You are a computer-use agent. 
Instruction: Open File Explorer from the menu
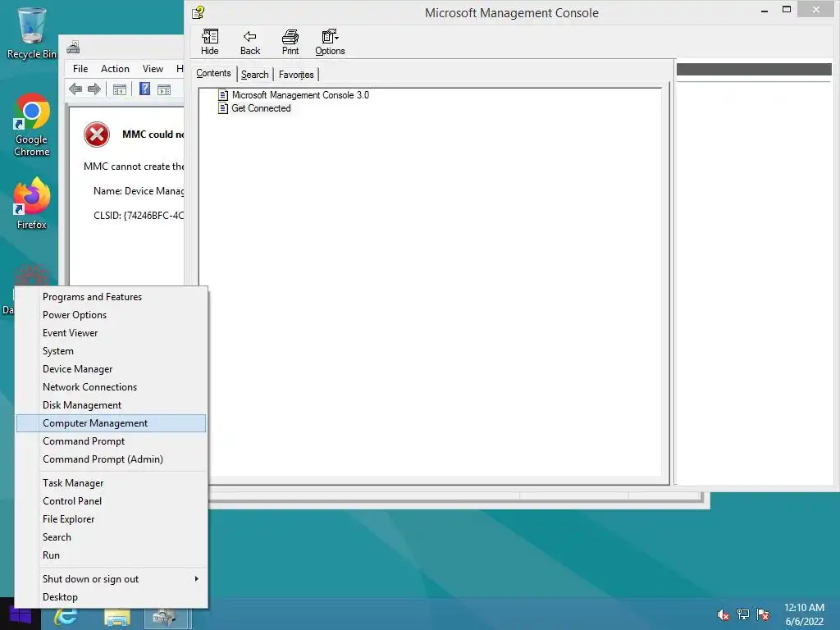pyautogui.click(x=111, y=519)
